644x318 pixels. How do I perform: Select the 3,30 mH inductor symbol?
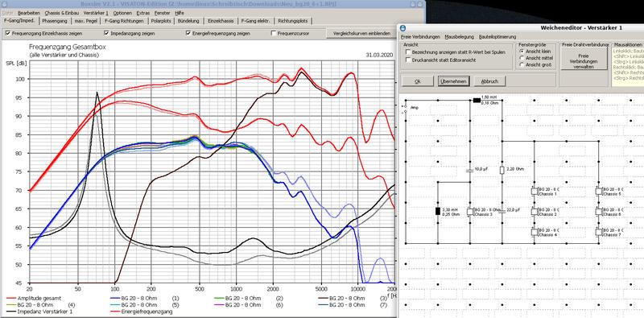[x=438, y=212]
